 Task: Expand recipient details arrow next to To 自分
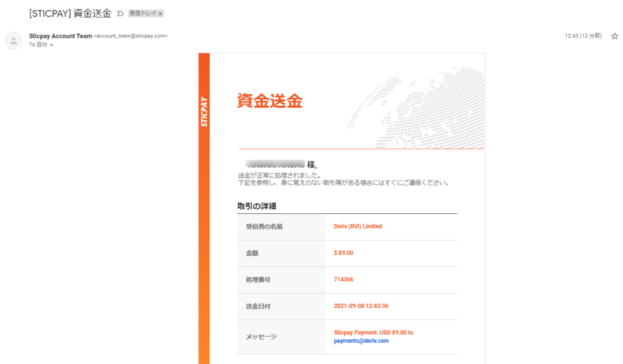click(52, 45)
